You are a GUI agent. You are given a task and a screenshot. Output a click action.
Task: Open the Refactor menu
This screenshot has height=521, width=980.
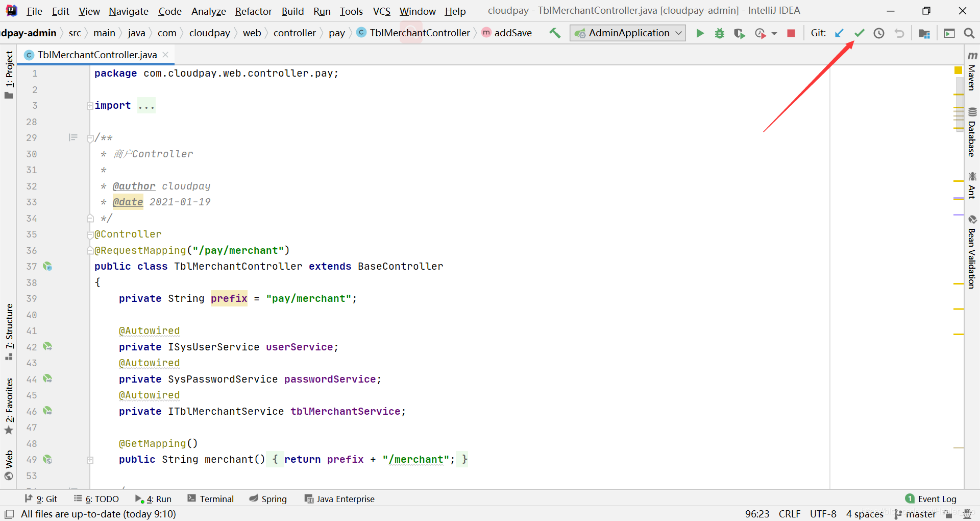253,11
